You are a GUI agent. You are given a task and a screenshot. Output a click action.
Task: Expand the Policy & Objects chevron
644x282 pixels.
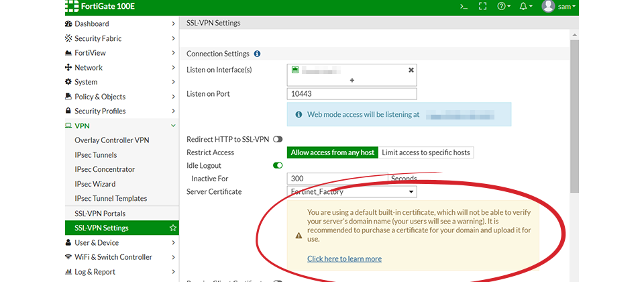click(x=173, y=97)
